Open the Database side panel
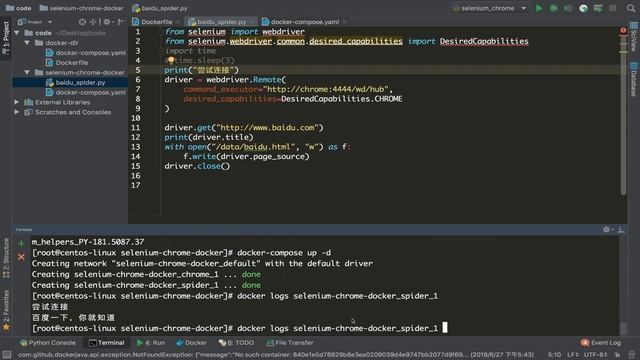 (633, 79)
